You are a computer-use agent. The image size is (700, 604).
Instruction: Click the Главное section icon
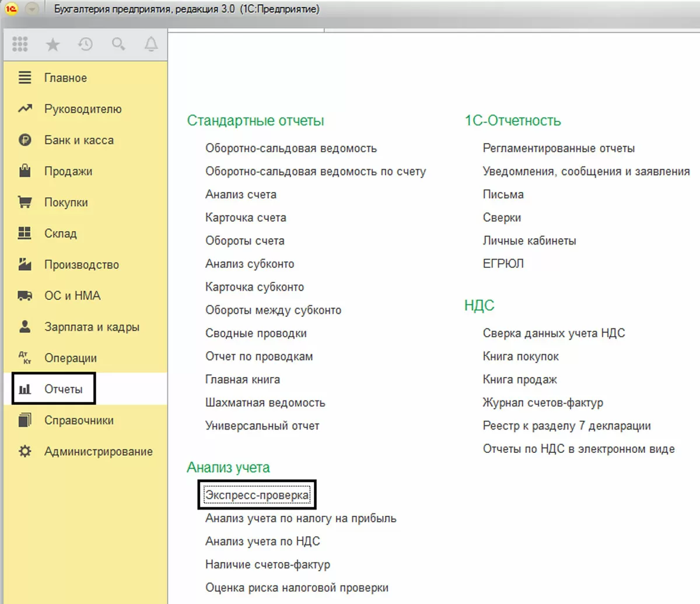[24, 78]
